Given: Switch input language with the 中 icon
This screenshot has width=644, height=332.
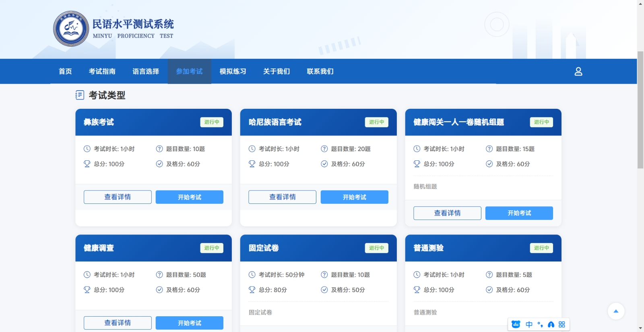Looking at the screenshot, I should click(529, 324).
